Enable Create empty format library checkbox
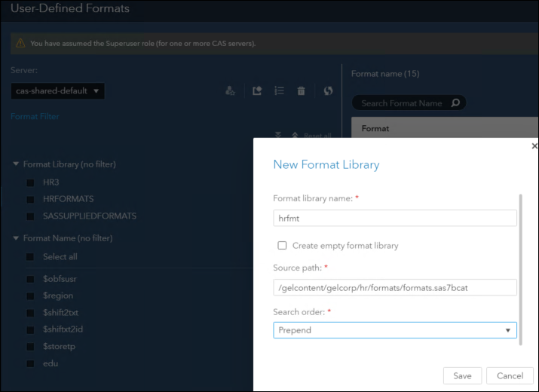This screenshot has width=539, height=392. (x=282, y=245)
